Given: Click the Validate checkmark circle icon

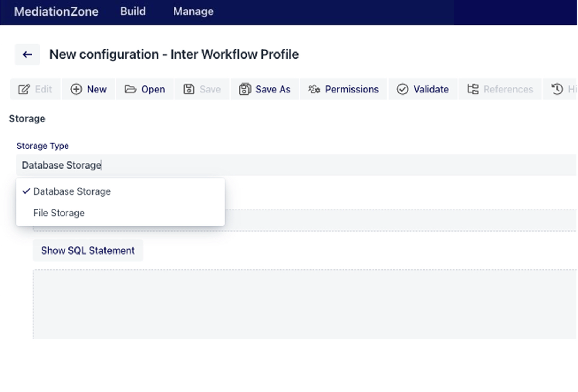Looking at the screenshot, I should [x=402, y=89].
